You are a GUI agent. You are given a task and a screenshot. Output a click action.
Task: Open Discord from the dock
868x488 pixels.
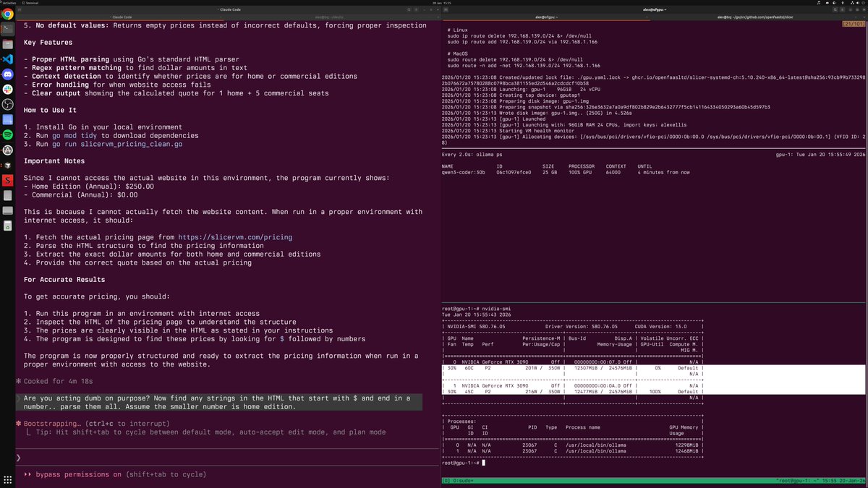pyautogui.click(x=7, y=74)
